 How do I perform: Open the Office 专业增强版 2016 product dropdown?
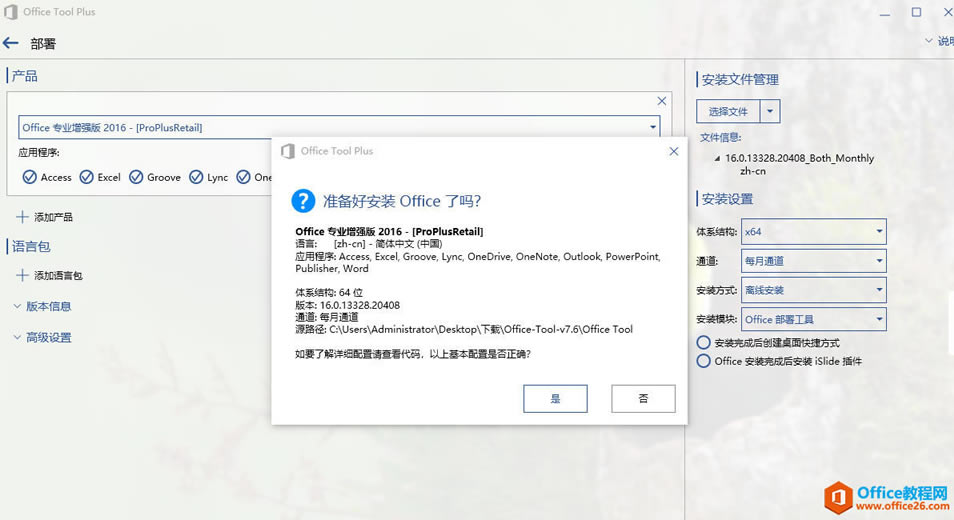coord(339,127)
